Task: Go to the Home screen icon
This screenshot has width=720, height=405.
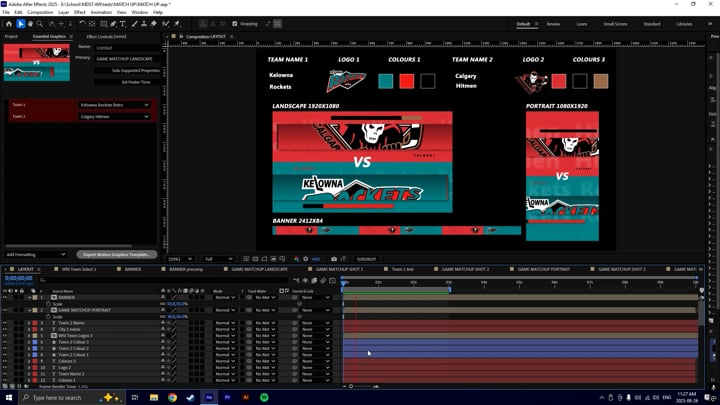Action: click(9, 24)
